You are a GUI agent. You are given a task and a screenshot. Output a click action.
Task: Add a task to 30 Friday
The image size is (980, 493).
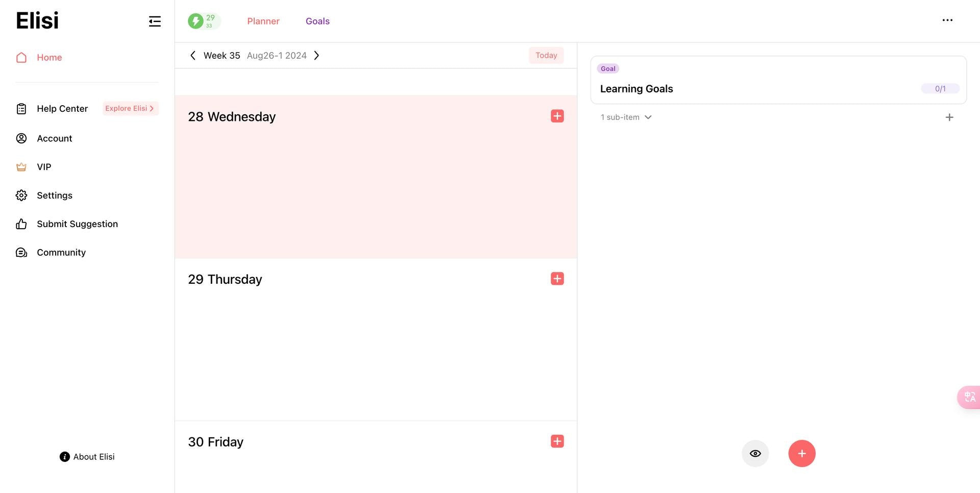[x=557, y=441]
